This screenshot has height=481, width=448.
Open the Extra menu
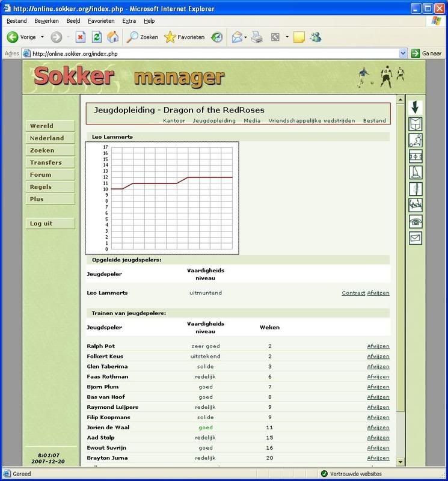click(129, 21)
